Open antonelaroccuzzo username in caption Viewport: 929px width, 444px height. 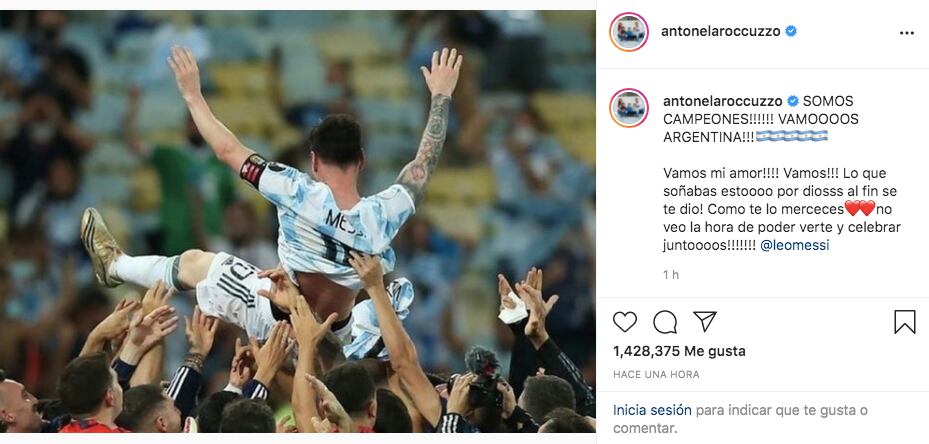(x=722, y=101)
